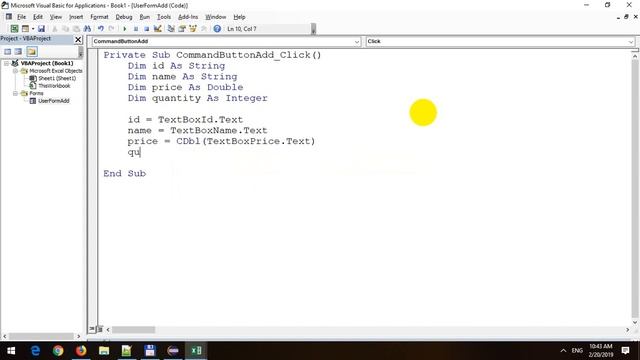Open the View menu

coord(56,17)
